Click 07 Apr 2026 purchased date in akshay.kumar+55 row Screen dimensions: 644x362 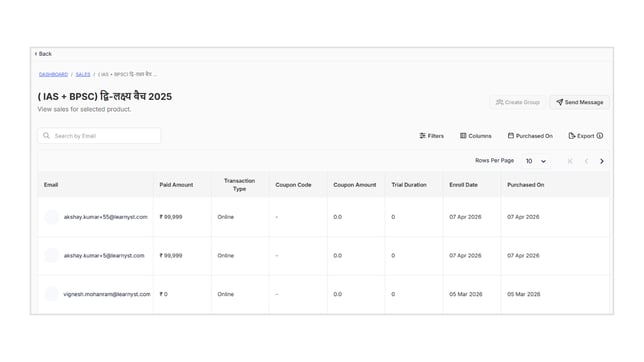(x=523, y=217)
